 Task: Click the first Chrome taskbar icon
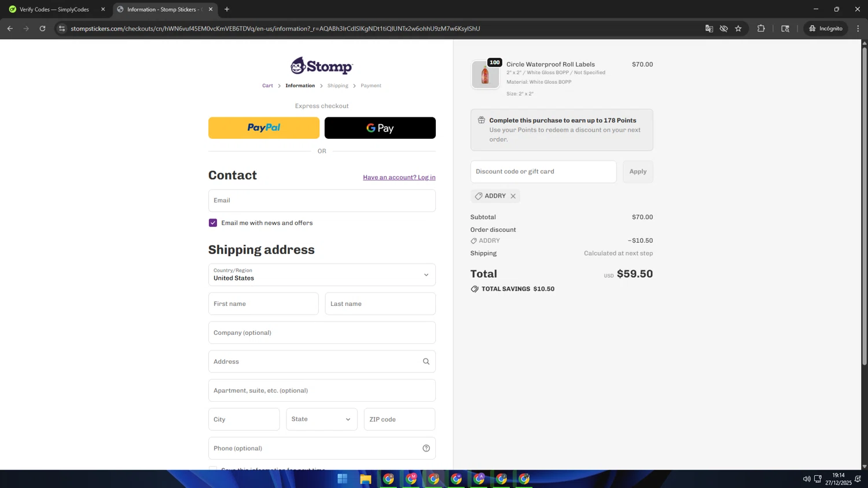tap(388, 479)
